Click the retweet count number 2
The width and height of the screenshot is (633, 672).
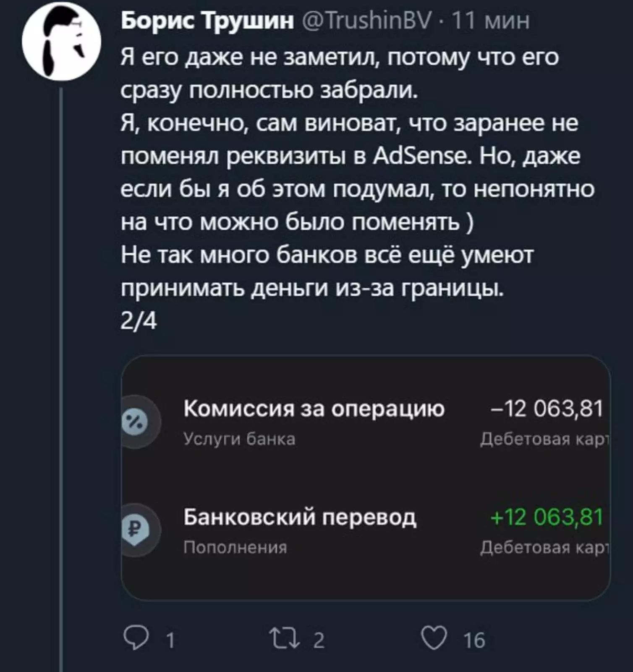(319, 641)
